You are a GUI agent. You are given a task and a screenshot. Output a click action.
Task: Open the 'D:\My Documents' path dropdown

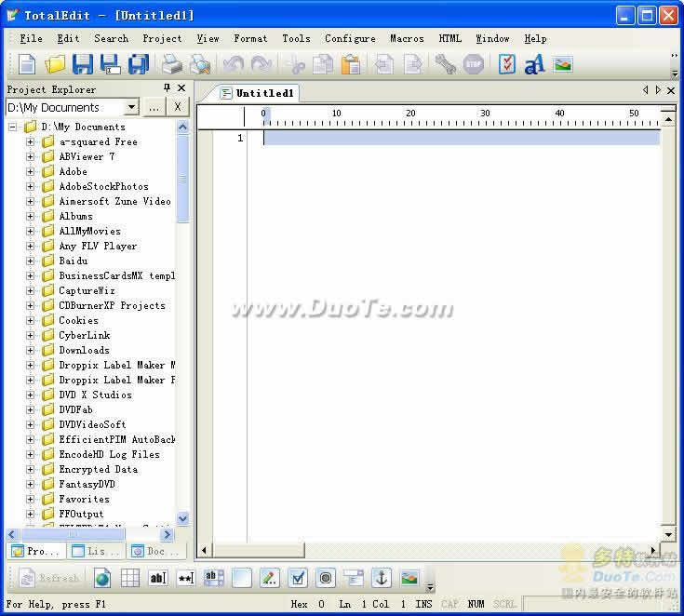click(131, 107)
